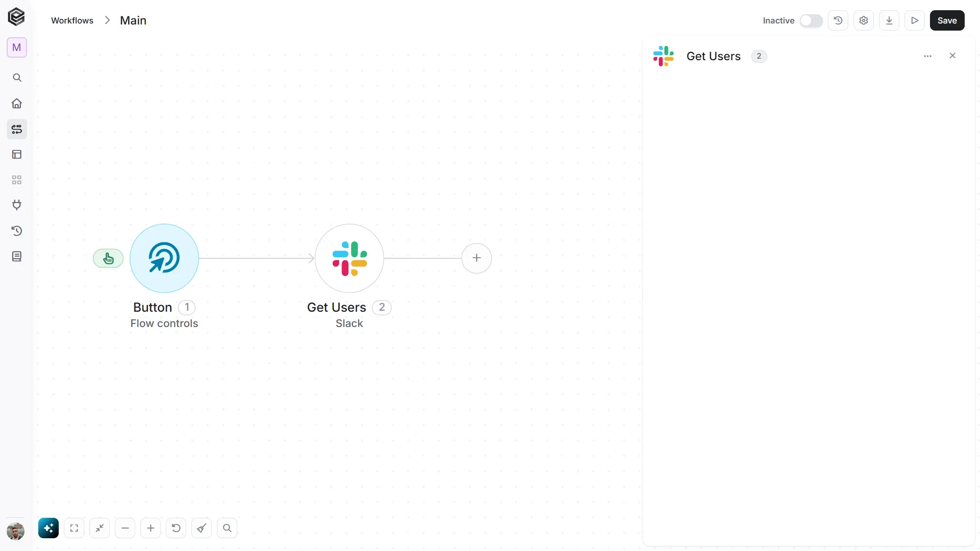Go to Home in the sidebar
The height and width of the screenshot is (551, 980).
(x=17, y=104)
